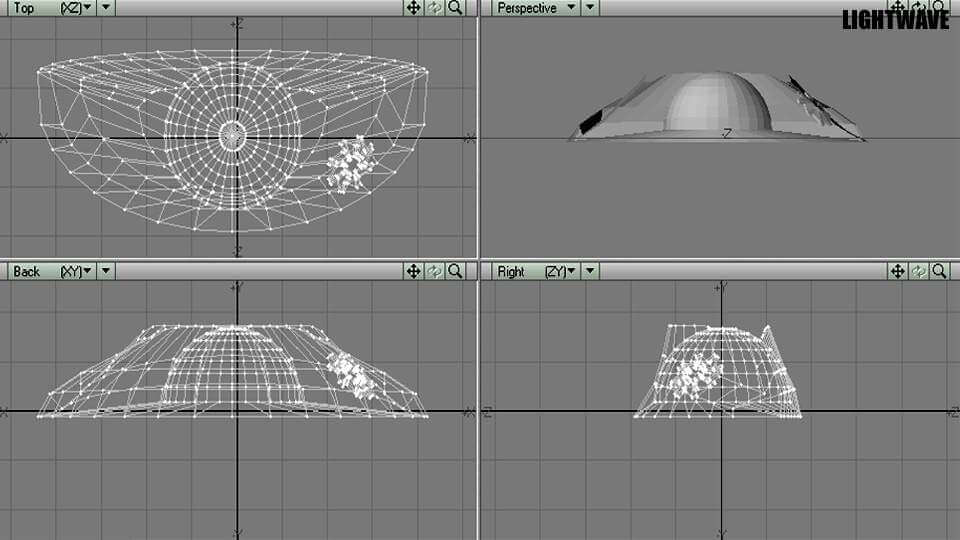Image resolution: width=960 pixels, height=540 pixels.
Task: Expand the render style arrow beside Right (ZY)
Action: 590,271
